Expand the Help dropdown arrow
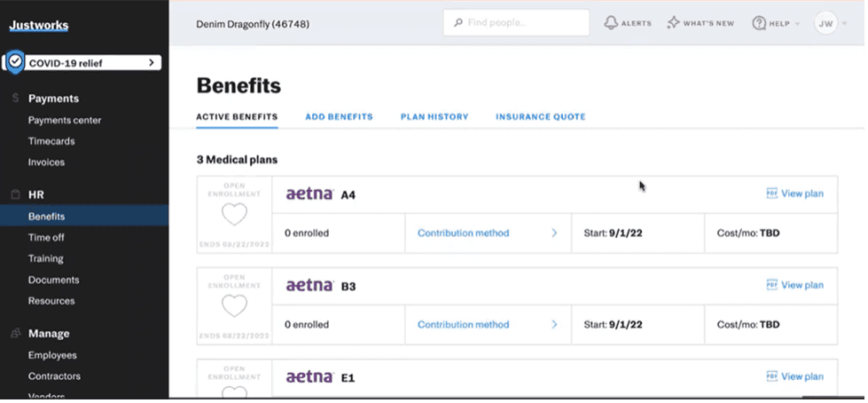 click(797, 24)
